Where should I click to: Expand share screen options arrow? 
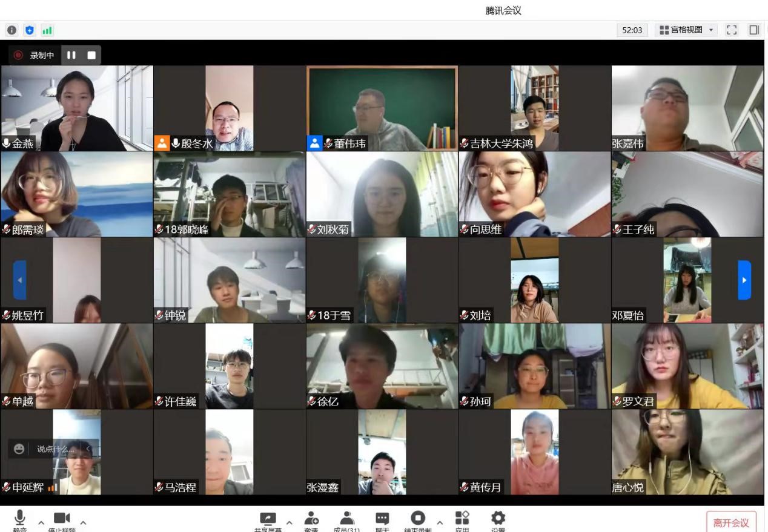289,522
